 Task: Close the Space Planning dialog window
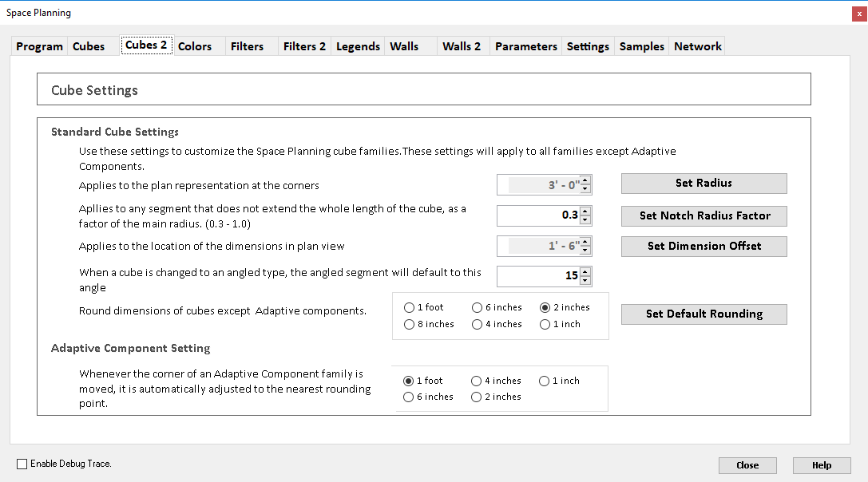[x=858, y=14]
